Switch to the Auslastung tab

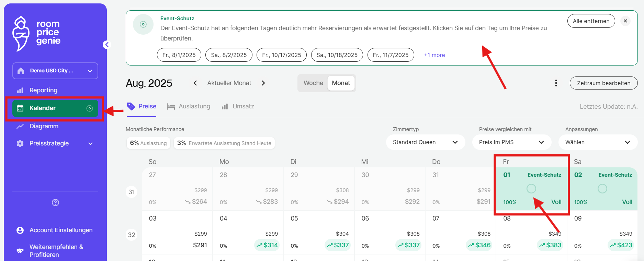coord(189,106)
